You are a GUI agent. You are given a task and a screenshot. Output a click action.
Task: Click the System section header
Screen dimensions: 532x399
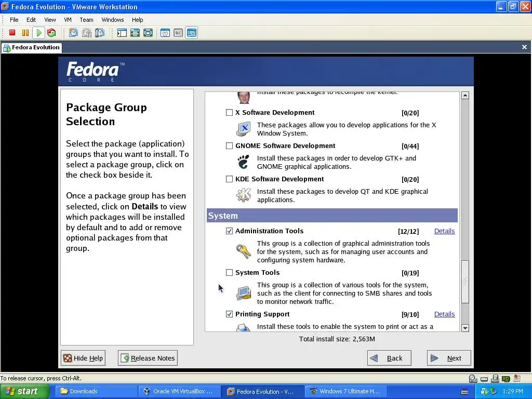coord(332,216)
